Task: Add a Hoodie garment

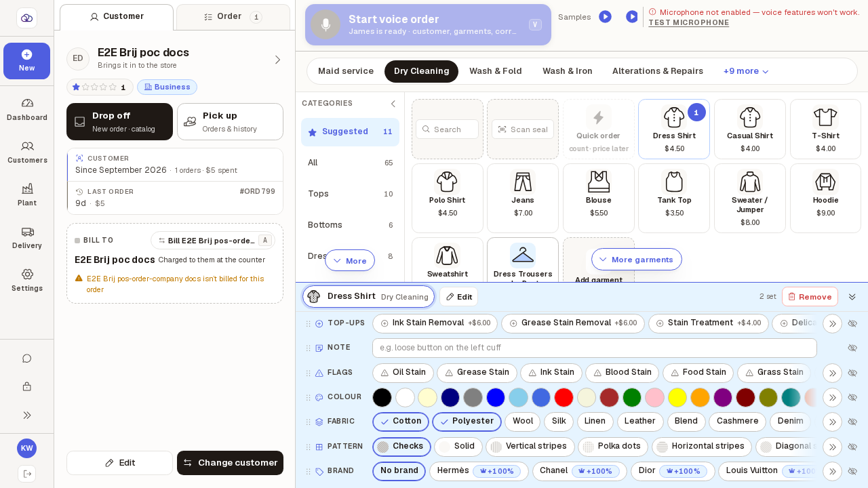Action: [x=825, y=198]
